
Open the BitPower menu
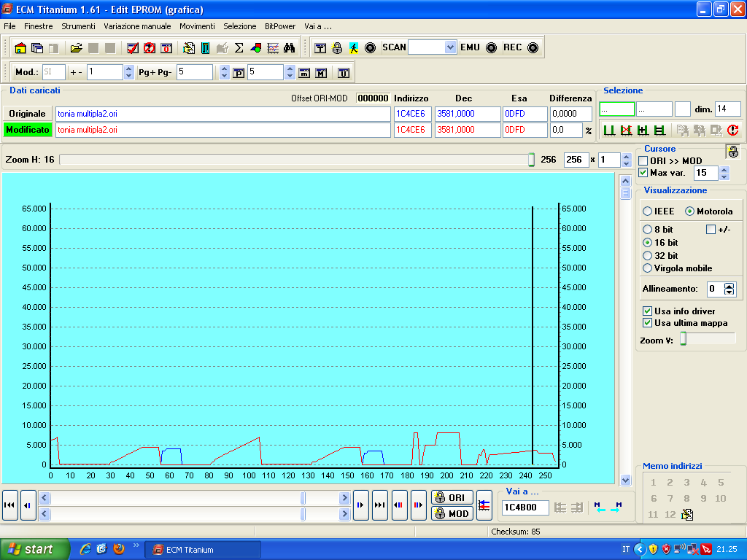pyautogui.click(x=280, y=26)
